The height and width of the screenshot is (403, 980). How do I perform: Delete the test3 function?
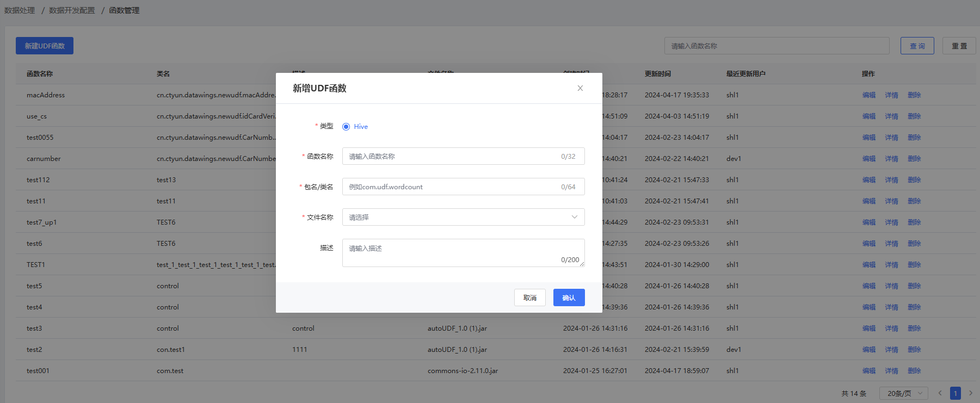click(x=914, y=328)
